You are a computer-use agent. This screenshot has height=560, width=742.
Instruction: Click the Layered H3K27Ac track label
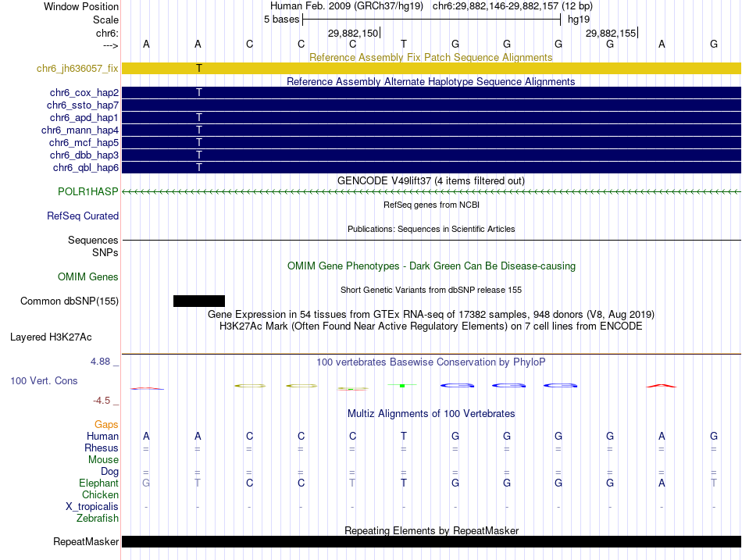coord(51,337)
